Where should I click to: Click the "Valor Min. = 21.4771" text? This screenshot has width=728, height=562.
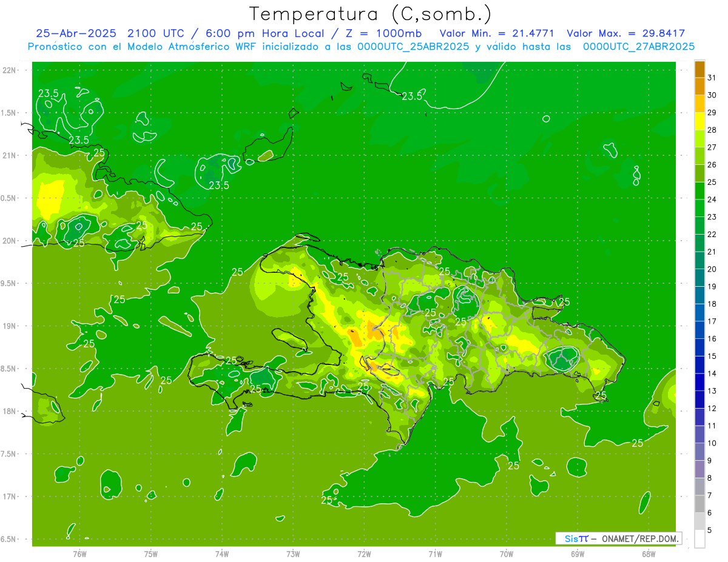(x=498, y=33)
